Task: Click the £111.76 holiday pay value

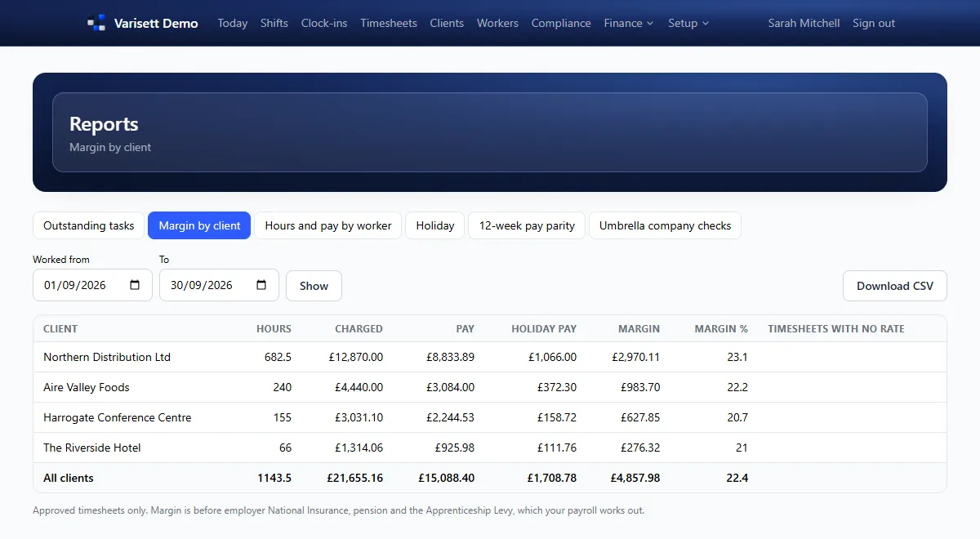Action: 557,448
